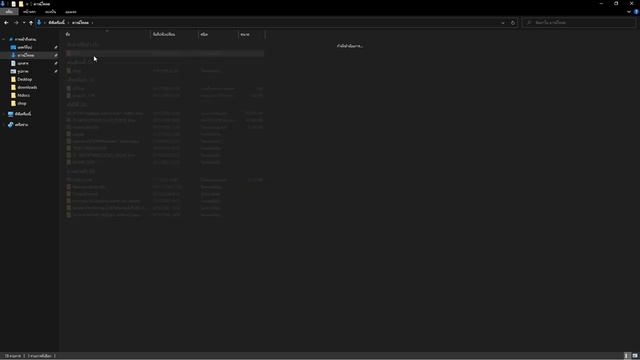The height and width of the screenshot is (360, 640).
Task: Select Quick access in the navigation pane
Action: [25, 39]
